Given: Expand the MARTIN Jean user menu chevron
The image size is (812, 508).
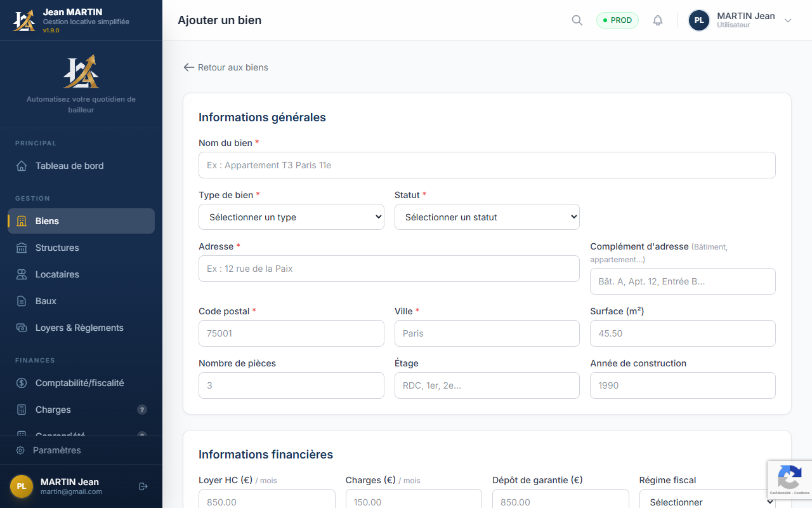Looking at the screenshot, I should point(788,20).
